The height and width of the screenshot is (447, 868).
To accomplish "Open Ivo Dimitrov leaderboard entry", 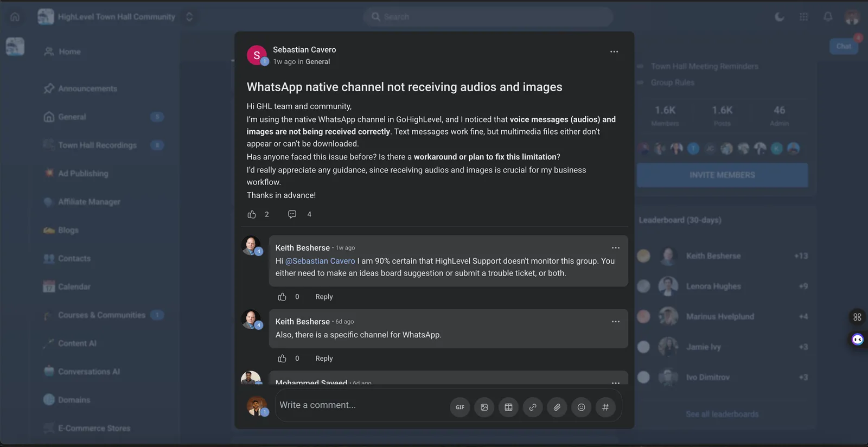I will 722,378.
